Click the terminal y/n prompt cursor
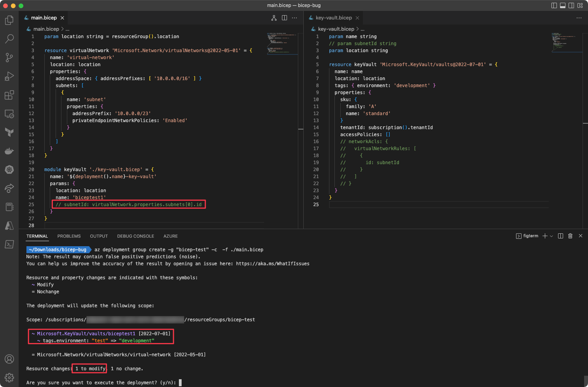Image resolution: width=588 pixels, height=387 pixels. click(180, 383)
